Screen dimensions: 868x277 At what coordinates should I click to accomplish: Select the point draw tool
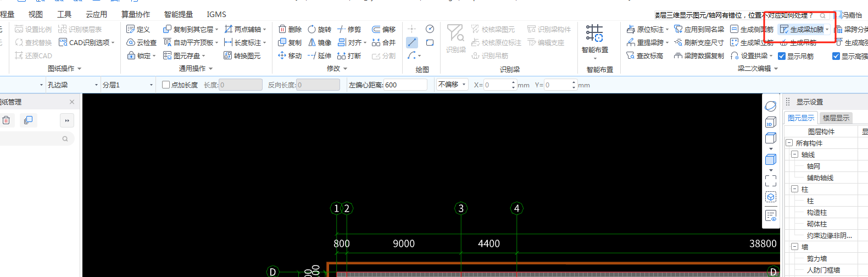411,29
